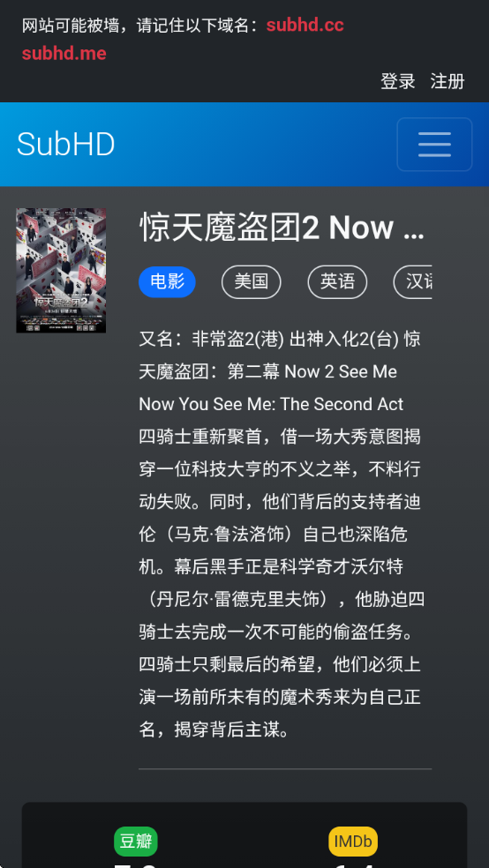Select the 美国 country tag
The image size is (489, 868).
(x=252, y=281)
